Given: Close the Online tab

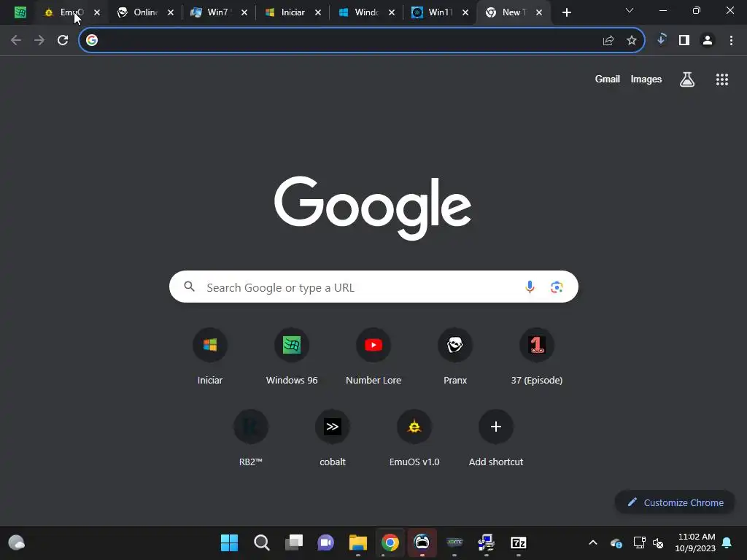Looking at the screenshot, I should click(x=171, y=13).
